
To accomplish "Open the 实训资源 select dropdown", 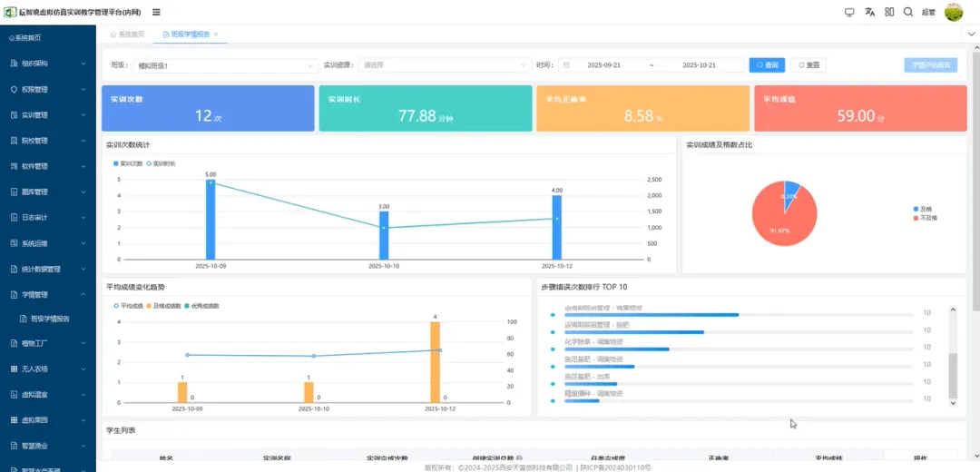I will point(445,65).
